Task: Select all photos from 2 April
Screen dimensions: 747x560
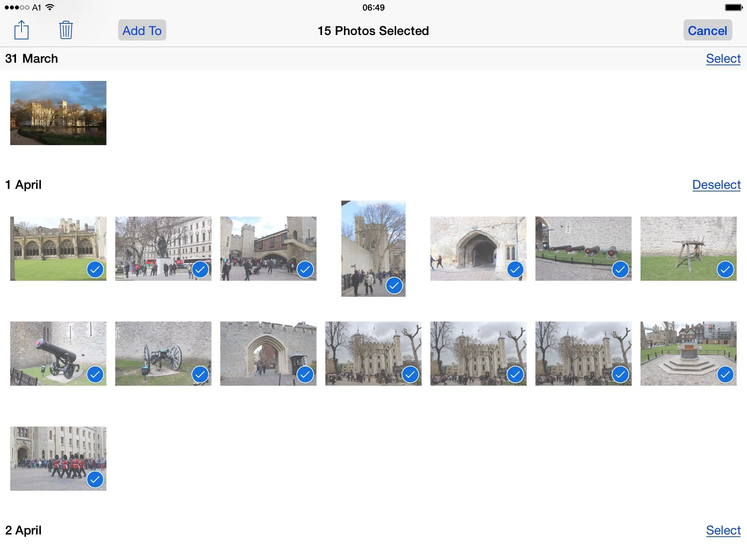Action: coord(723,530)
